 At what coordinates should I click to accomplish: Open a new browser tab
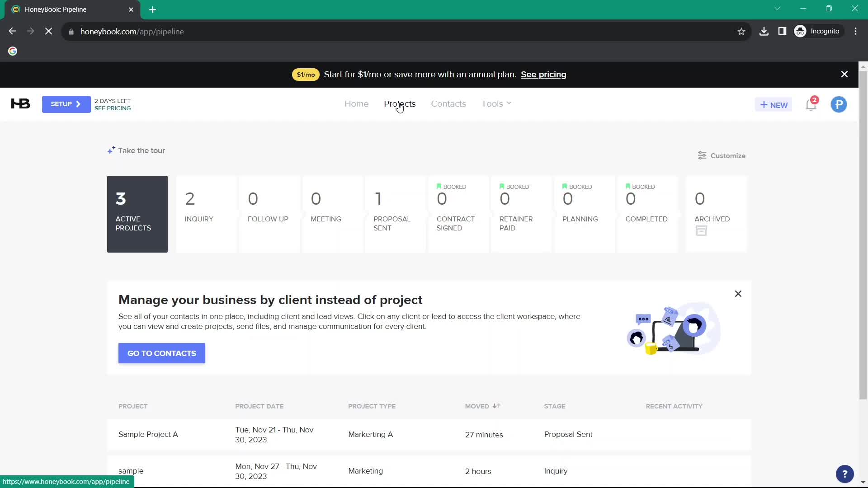pyautogui.click(x=152, y=9)
